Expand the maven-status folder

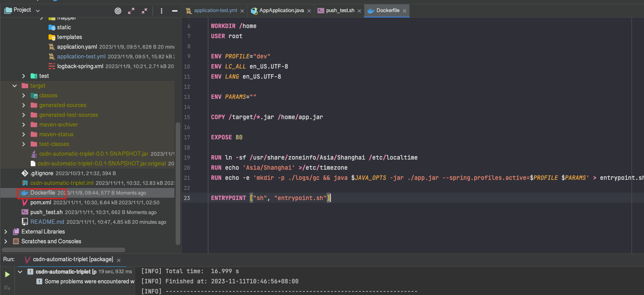pyautogui.click(x=24, y=134)
